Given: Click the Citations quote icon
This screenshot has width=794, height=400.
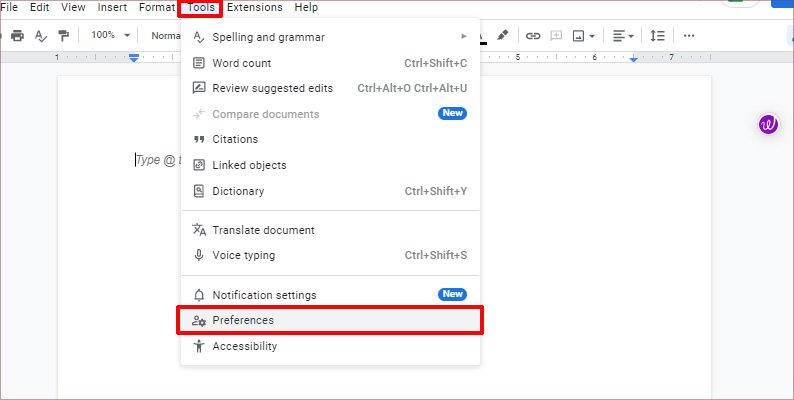Looking at the screenshot, I should tap(199, 139).
